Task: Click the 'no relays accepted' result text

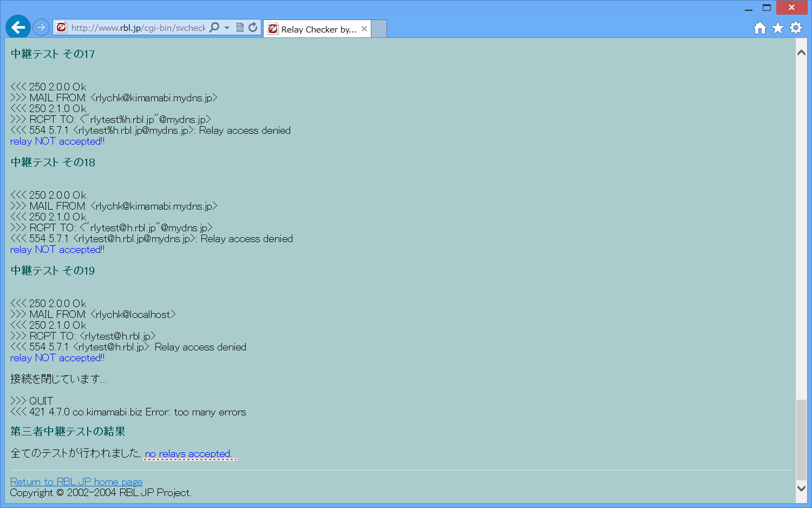Action: click(x=188, y=454)
